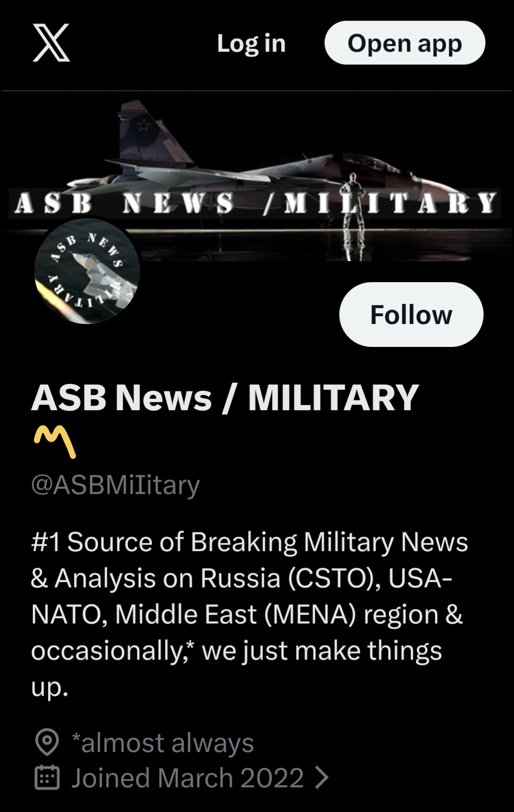Viewport: 514px width, 812px height.
Task: Open the Log in link
Action: 251,43
